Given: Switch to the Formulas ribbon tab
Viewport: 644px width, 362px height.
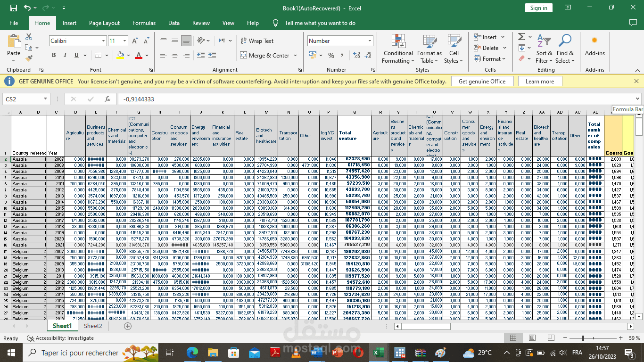Looking at the screenshot, I should pos(144,23).
